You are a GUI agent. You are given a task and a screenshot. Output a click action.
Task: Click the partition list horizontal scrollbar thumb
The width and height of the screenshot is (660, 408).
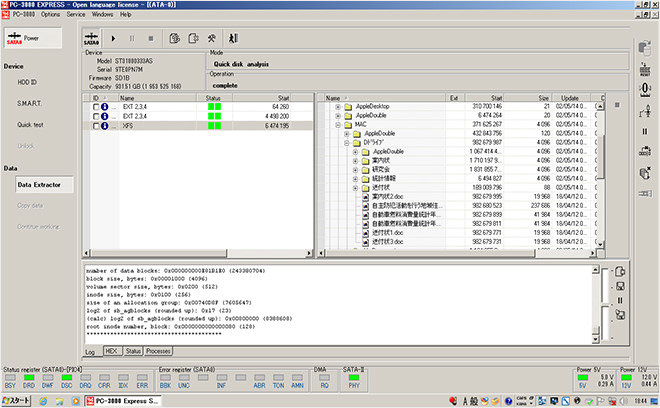(159, 253)
